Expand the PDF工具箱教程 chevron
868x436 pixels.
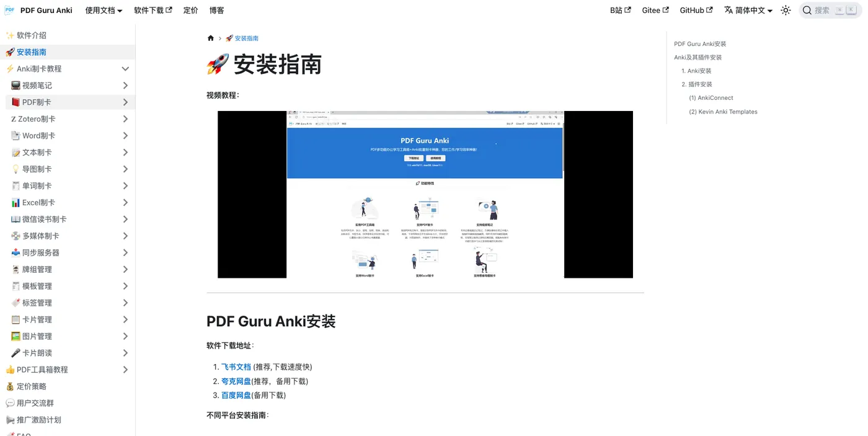coord(125,370)
